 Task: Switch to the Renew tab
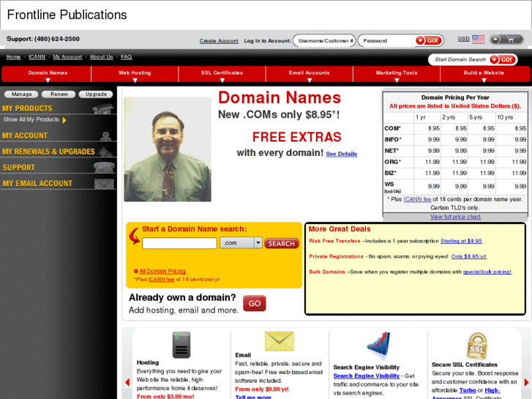59,94
